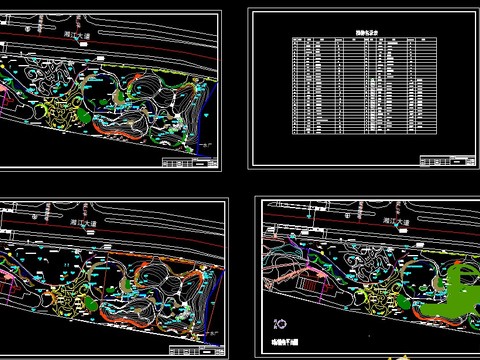Click the dark green oval in top-left plan
Viewport: 480px width, 360px height.
84,115
